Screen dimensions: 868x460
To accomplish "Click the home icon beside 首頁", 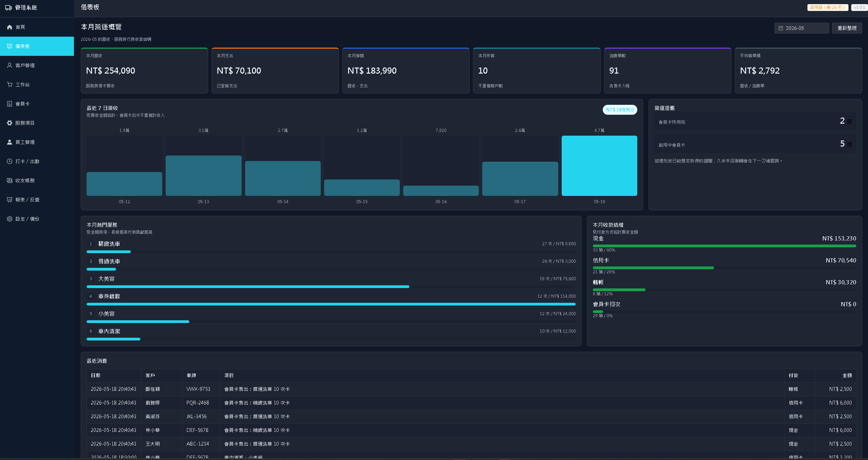I will click(10, 27).
